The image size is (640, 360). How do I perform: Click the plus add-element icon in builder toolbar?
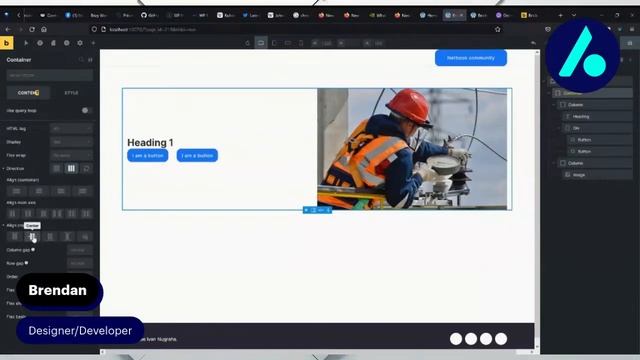[93, 43]
